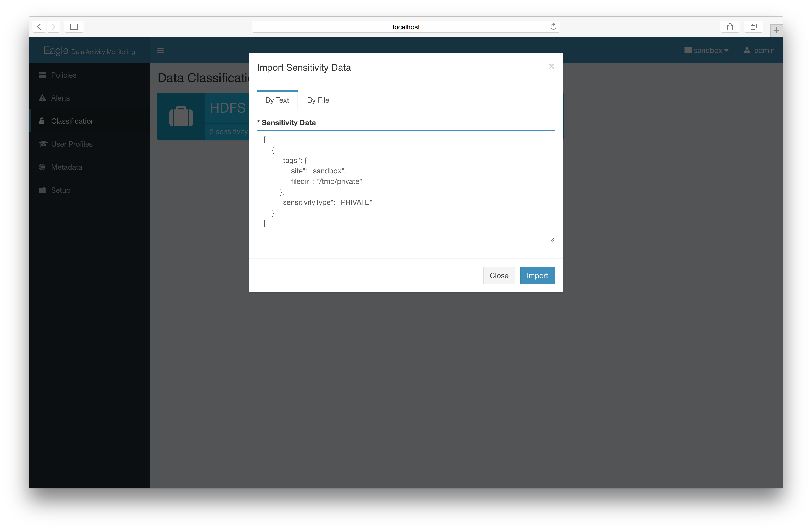Image resolution: width=812 pixels, height=530 pixels.
Task: Click the browser sidebar toggle icon
Action: click(x=74, y=27)
